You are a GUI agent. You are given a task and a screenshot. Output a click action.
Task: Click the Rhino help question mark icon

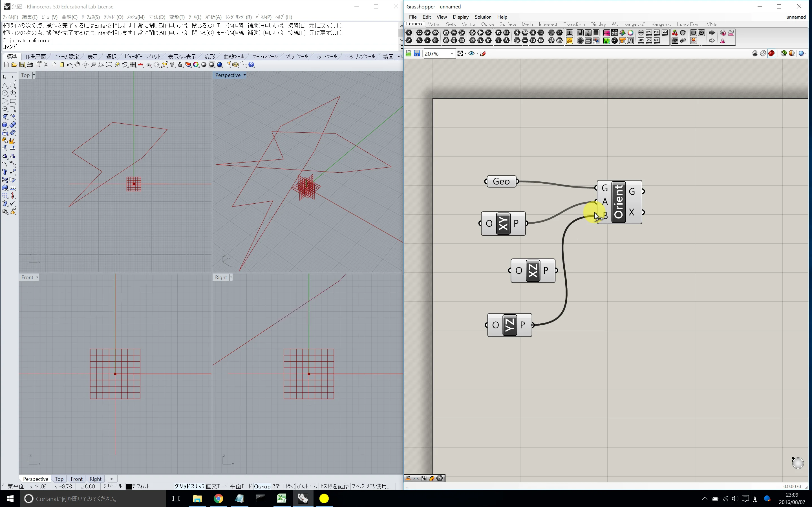pos(252,65)
